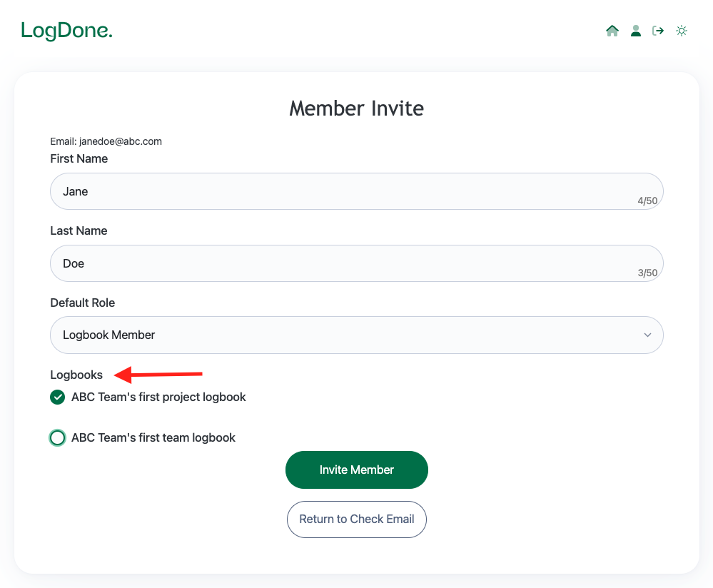Click the Last Name label
This screenshot has height=588, width=713.
(x=79, y=230)
